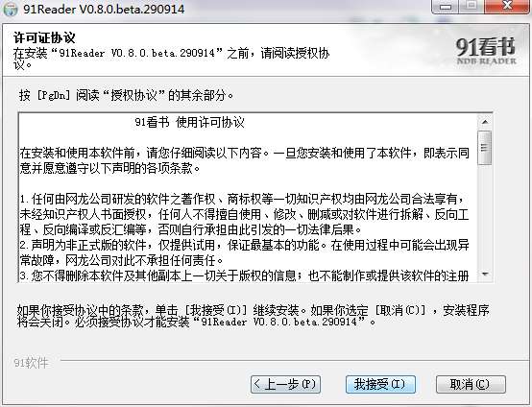Minimize the 91Reader installer window

(x=446, y=7)
